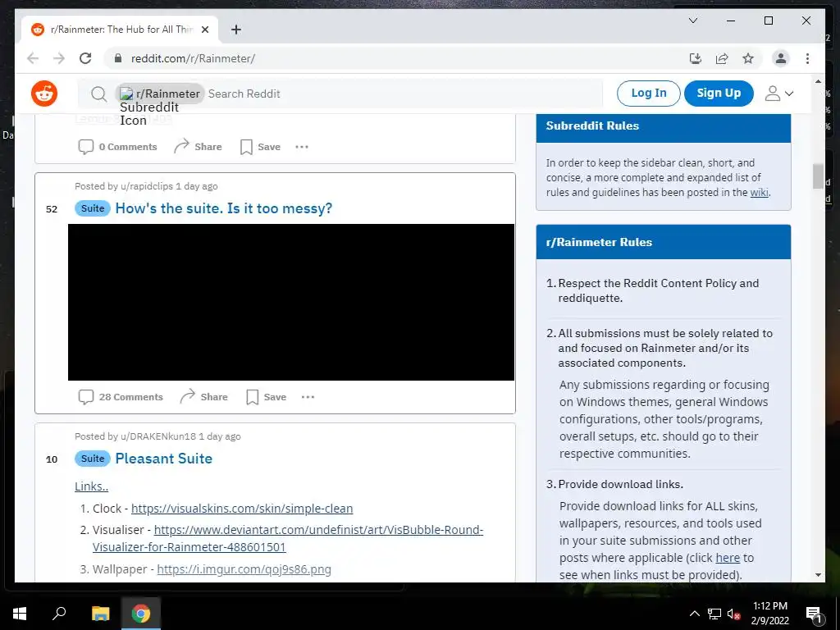The width and height of the screenshot is (840, 630).
Task: Click the address bar URL
Action: 193,58
